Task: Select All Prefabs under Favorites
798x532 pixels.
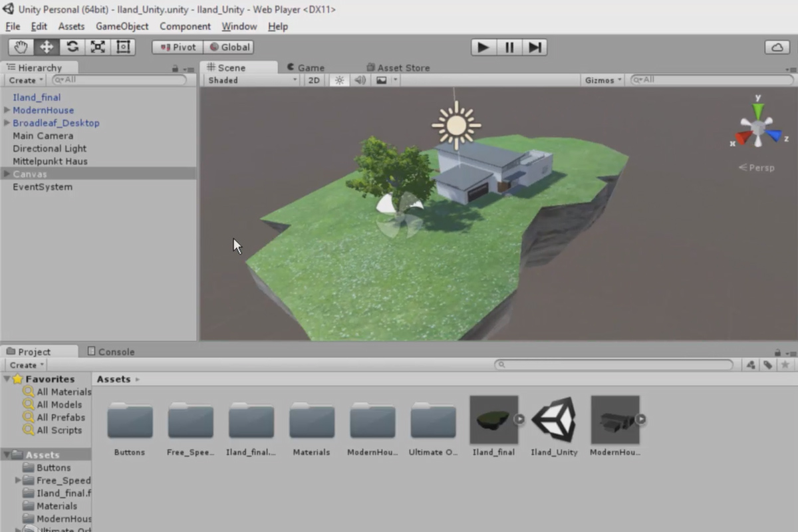Action: tap(61, 417)
